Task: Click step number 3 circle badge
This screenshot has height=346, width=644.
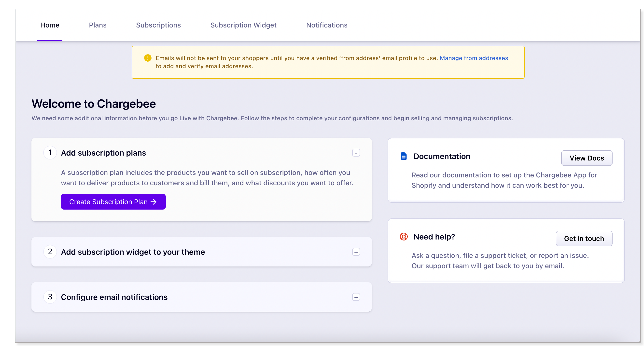Action: point(50,297)
